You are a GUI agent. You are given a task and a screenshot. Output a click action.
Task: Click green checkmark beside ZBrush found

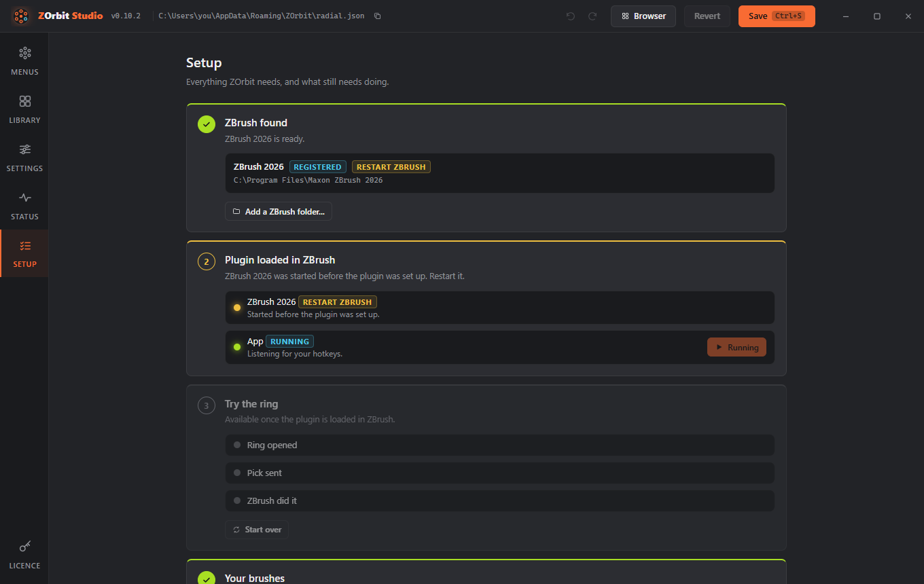point(207,124)
